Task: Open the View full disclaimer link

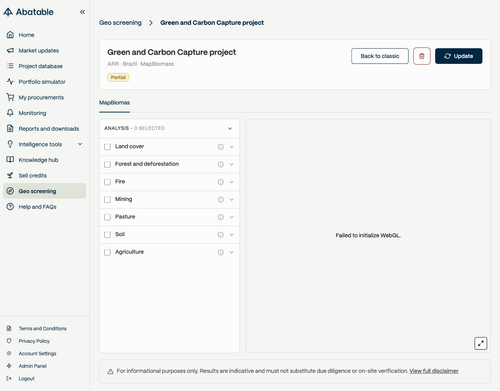Action: [x=434, y=371]
